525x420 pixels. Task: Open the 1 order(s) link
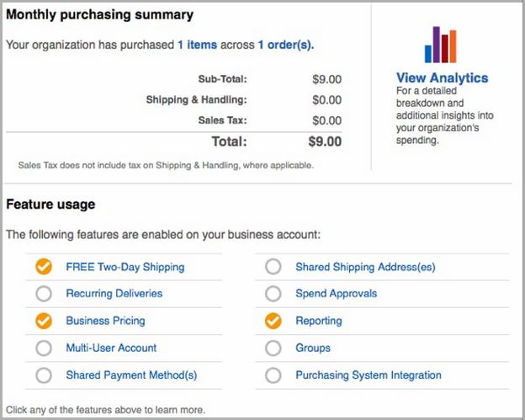(286, 45)
